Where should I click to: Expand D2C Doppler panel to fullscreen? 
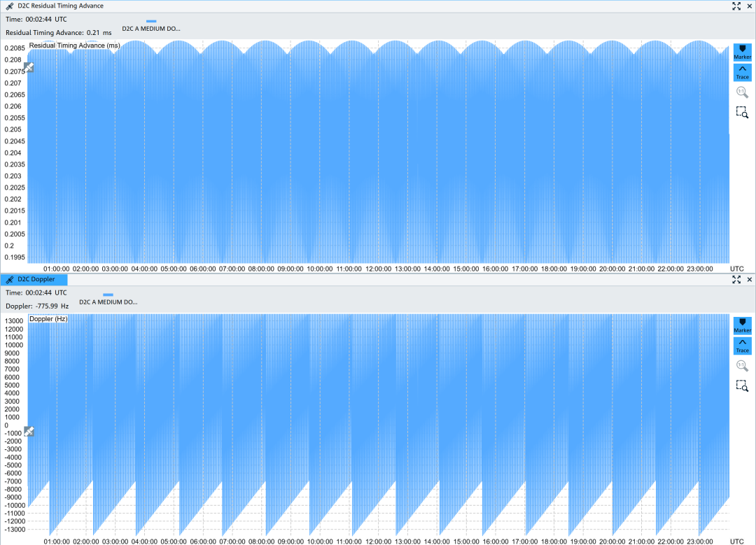(736, 279)
